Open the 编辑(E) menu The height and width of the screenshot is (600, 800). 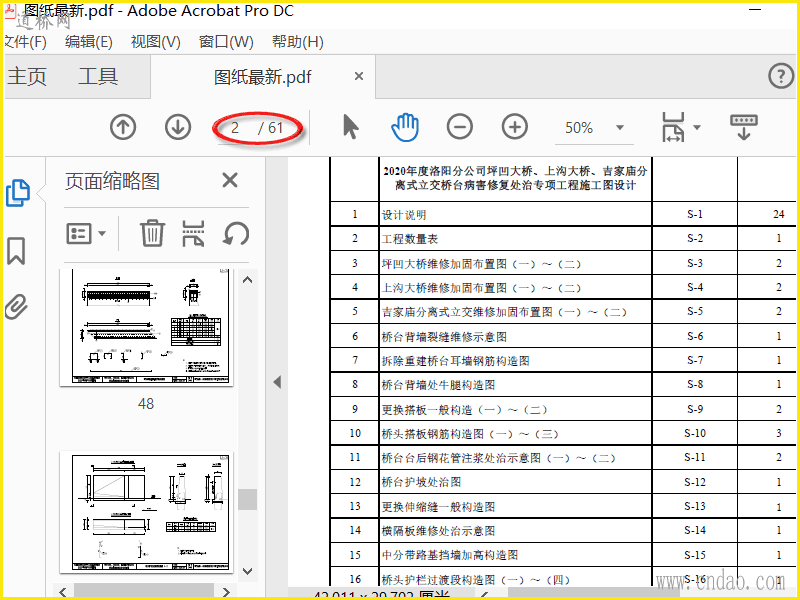(89, 41)
